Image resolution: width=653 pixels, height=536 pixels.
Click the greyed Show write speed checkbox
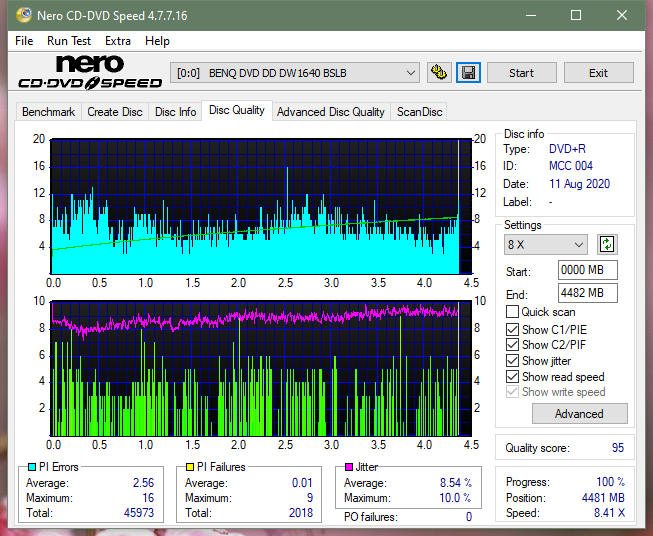coord(512,392)
